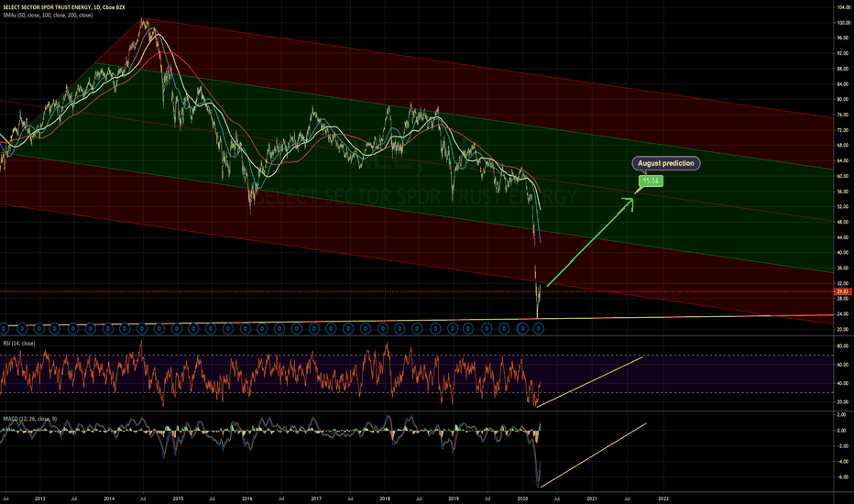Click the 2014 label on the time axis
Viewport: 854px width, 504px height.
[109, 498]
